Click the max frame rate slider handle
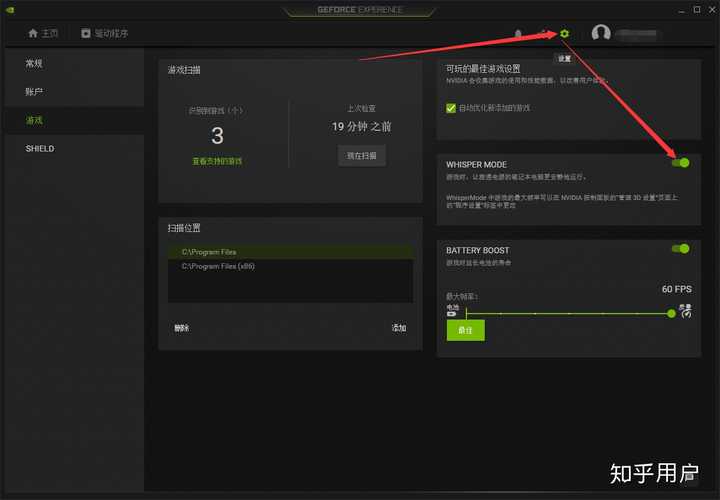The height and width of the screenshot is (500, 720). pyautogui.click(x=671, y=314)
